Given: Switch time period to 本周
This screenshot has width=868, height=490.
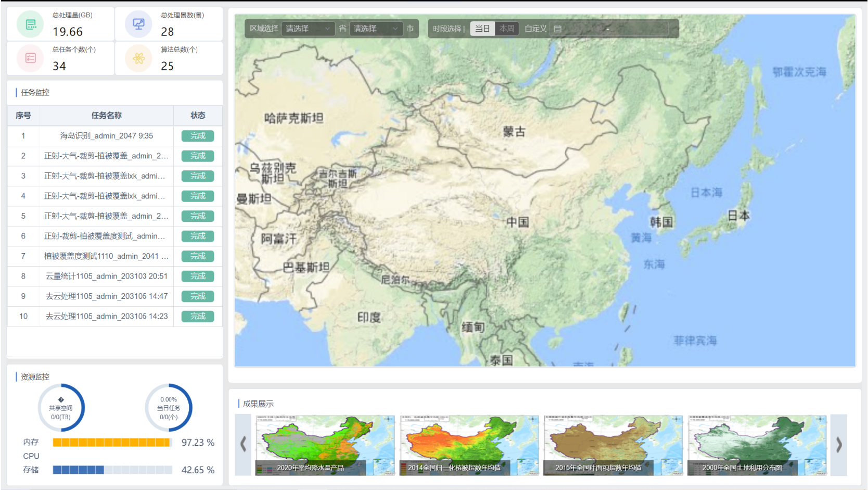Looking at the screenshot, I should tap(506, 29).
